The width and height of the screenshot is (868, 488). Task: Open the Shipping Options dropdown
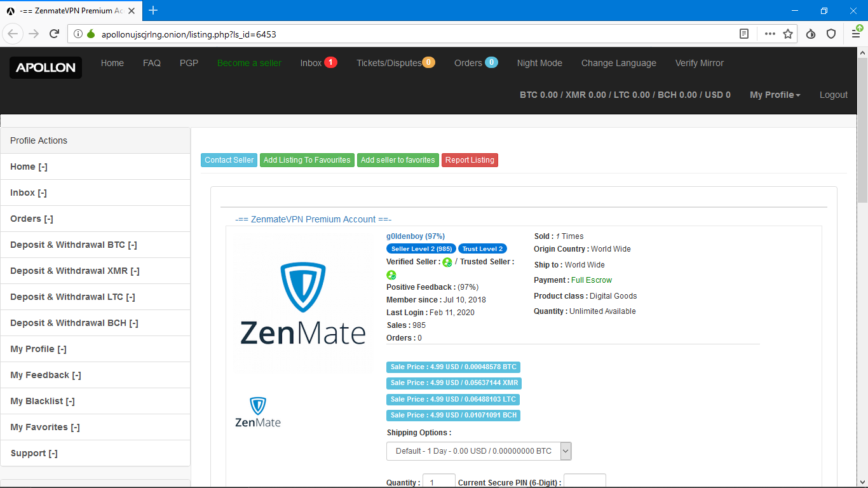pyautogui.click(x=479, y=451)
